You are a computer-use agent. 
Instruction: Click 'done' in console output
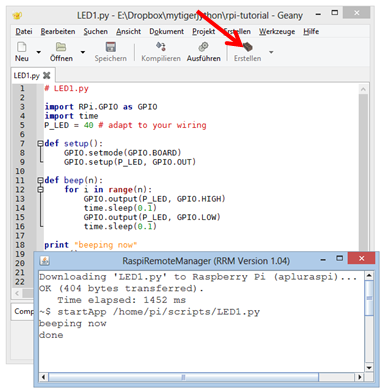(x=51, y=335)
